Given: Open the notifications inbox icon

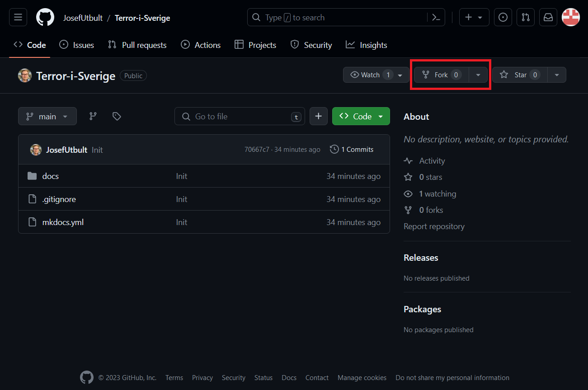Looking at the screenshot, I should coord(548,18).
